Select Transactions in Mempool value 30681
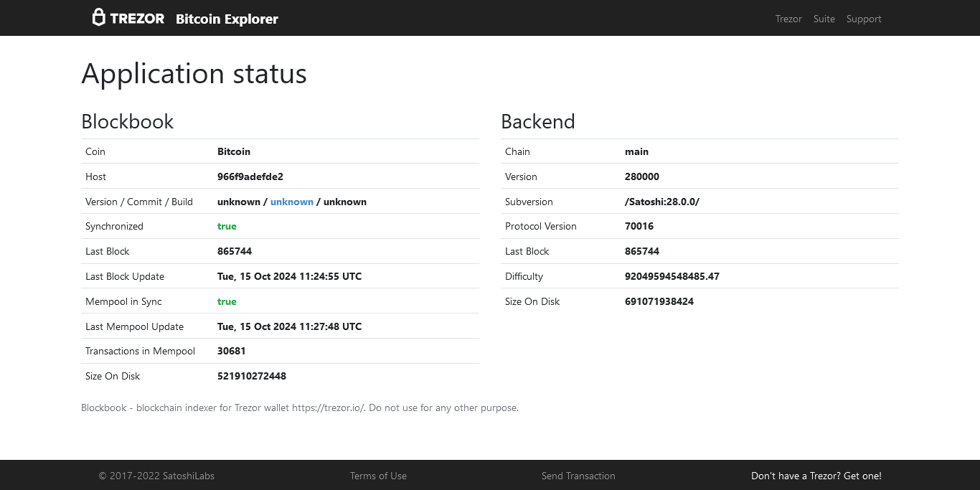This screenshot has width=980, height=490. (x=232, y=351)
